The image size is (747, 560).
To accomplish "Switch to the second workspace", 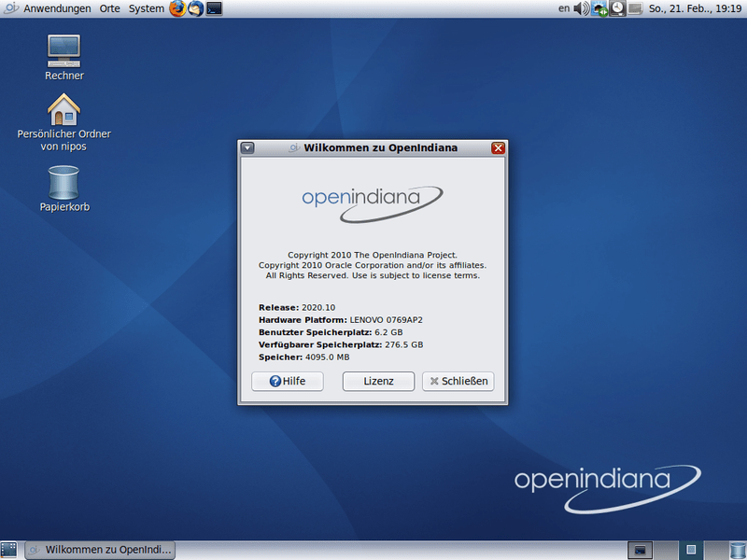I will point(666,550).
